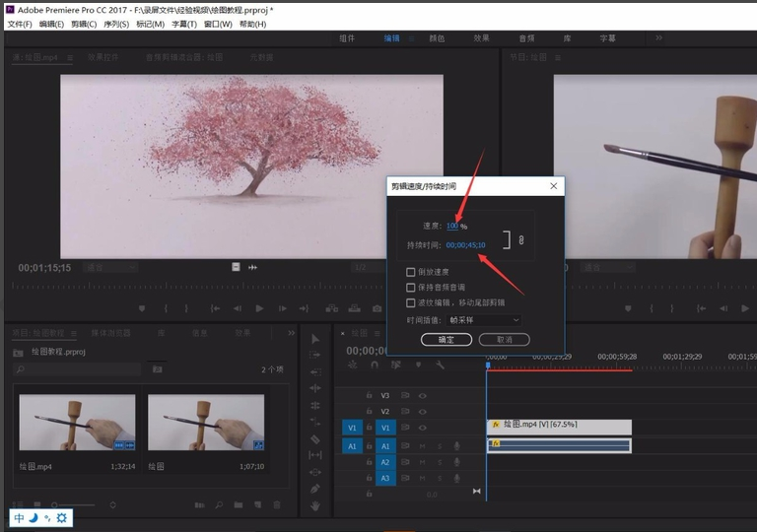Open the 剪辑(C) menu
The image size is (757, 532).
coord(84,24)
